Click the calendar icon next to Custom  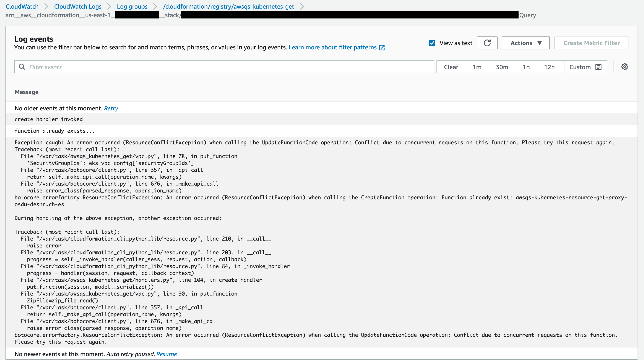598,67
